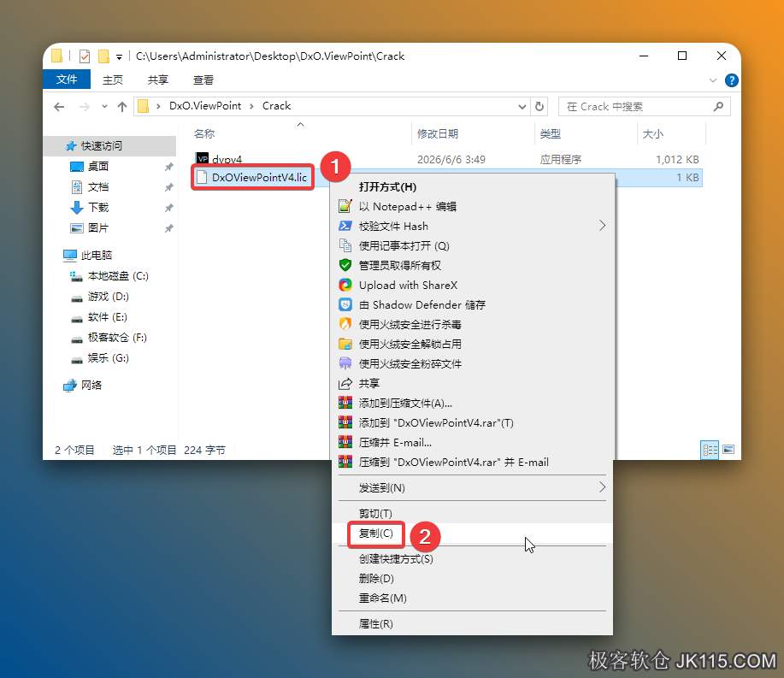Select Create shortcut (S)
Screen dimensions: 784x678
coord(472,559)
